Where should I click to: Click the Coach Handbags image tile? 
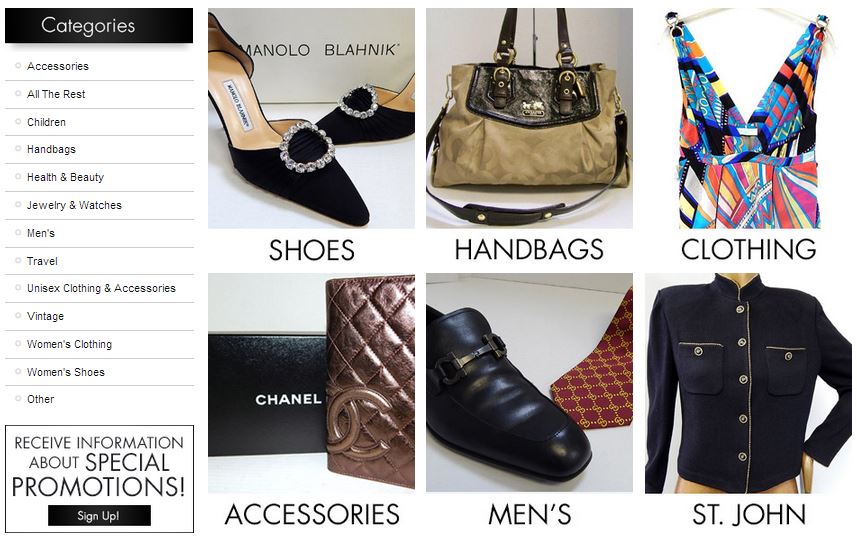pos(529,135)
